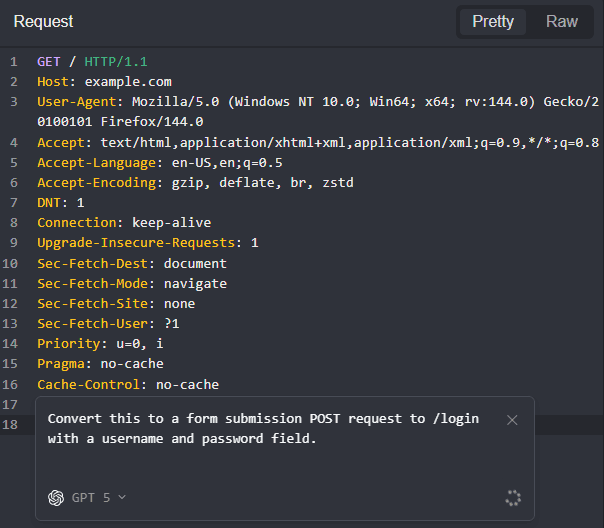Screen dimensions: 604x528
Task: Click the OpenAI logo beside GPT 5
Action: (x=56, y=497)
